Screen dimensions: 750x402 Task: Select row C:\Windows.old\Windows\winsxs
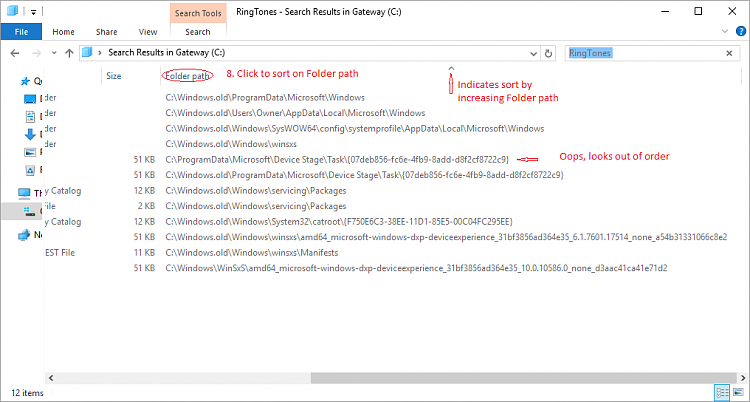point(390,144)
